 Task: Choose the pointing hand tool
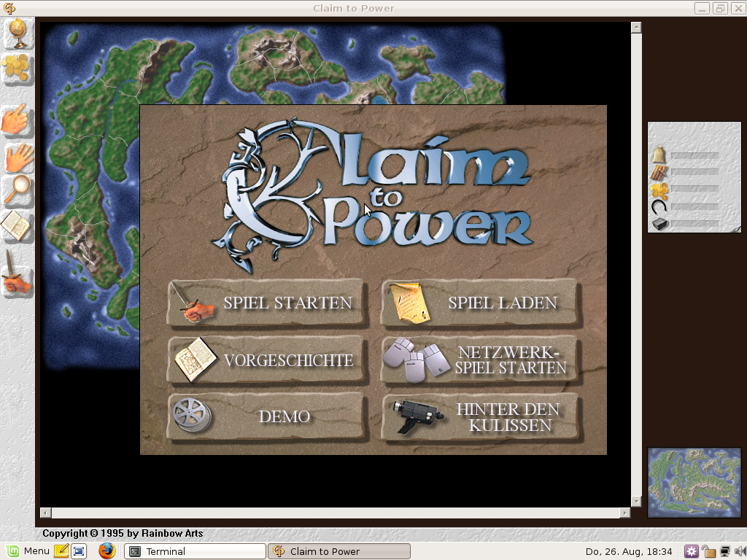(x=17, y=120)
